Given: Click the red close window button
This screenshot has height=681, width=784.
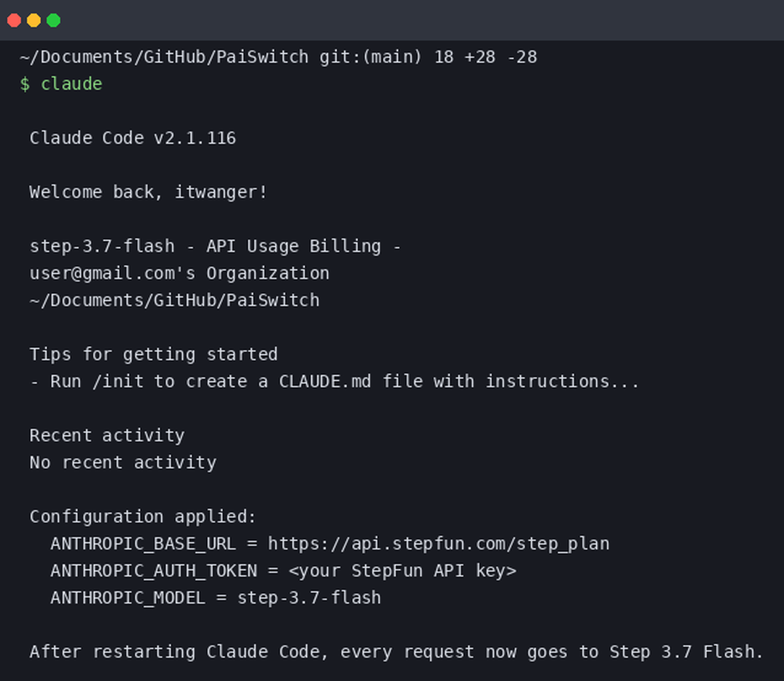Looking at the screenshot, I should pos(14,20).
